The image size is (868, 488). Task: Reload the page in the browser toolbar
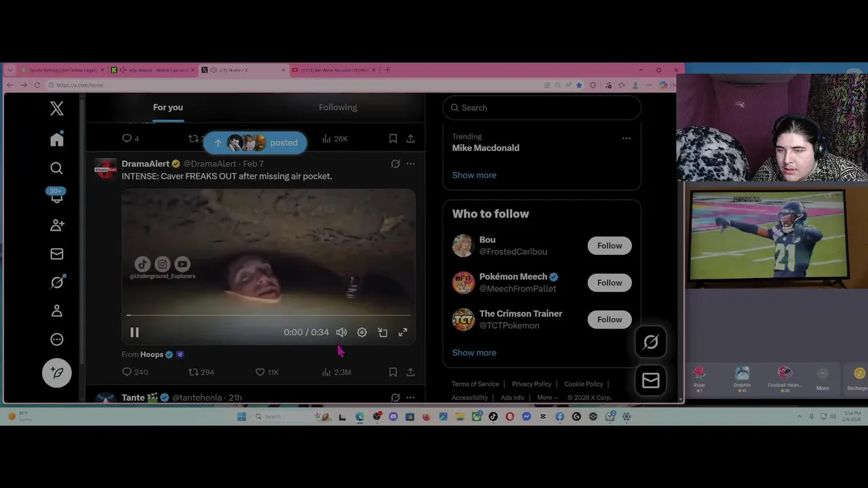click(x=37, y=85)
